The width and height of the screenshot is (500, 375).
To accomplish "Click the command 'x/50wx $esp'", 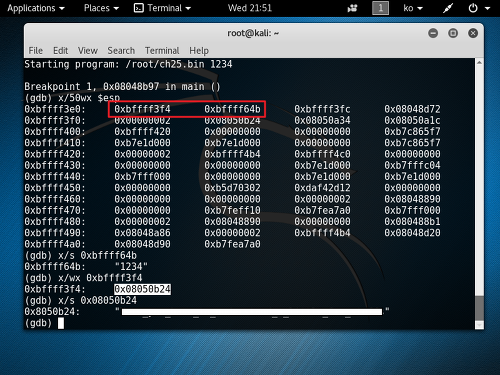I will 89,98.
